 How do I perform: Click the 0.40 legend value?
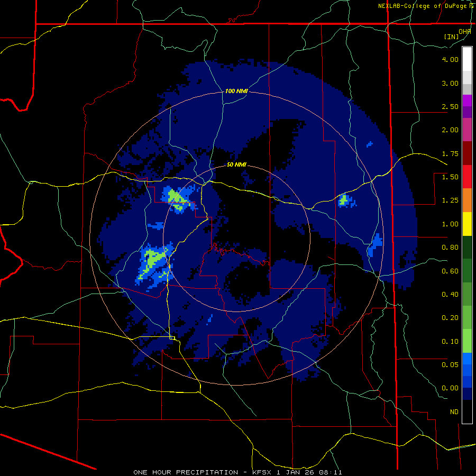450,295
